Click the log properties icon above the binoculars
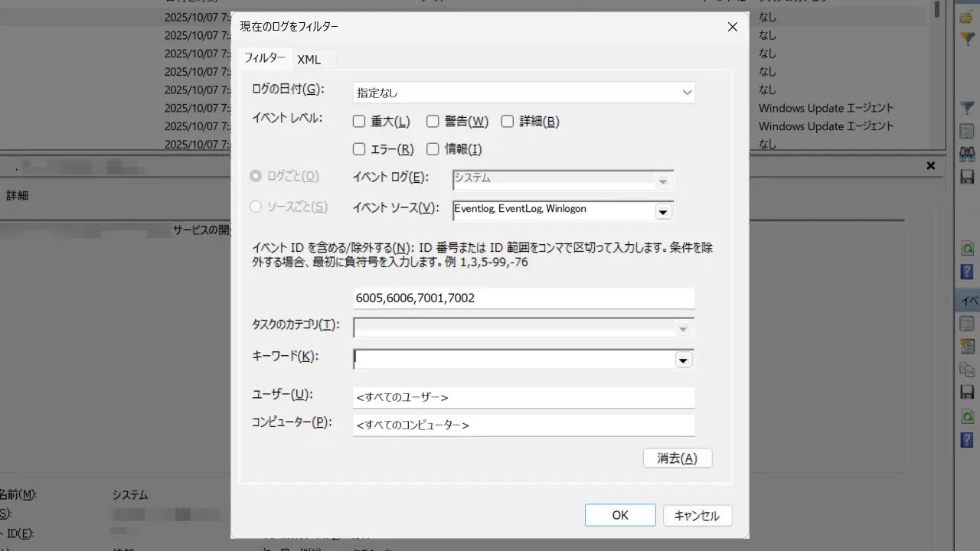Screen dimensions: 980x551 [x=967, y=132]
